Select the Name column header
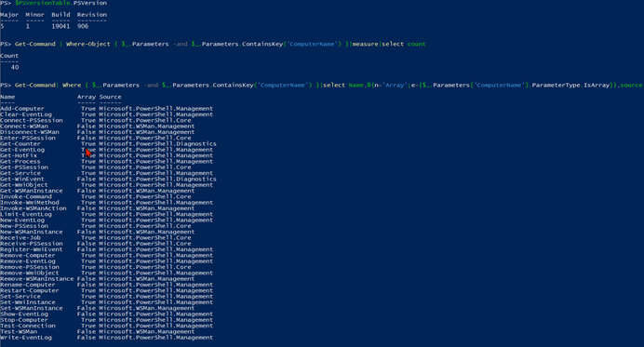The height and width of the screenshot is (347, 644). tap(7, 97)
